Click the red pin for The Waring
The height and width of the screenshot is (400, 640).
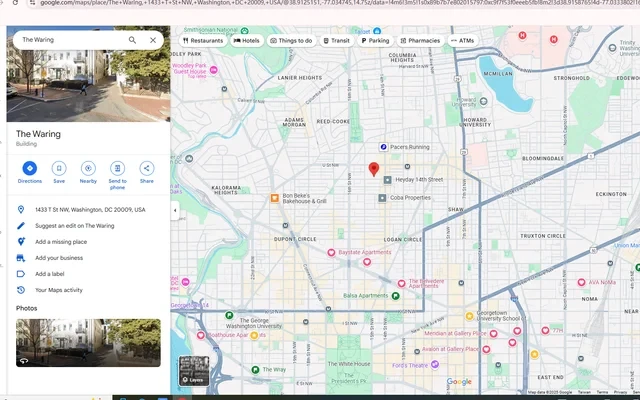point(373,169)
